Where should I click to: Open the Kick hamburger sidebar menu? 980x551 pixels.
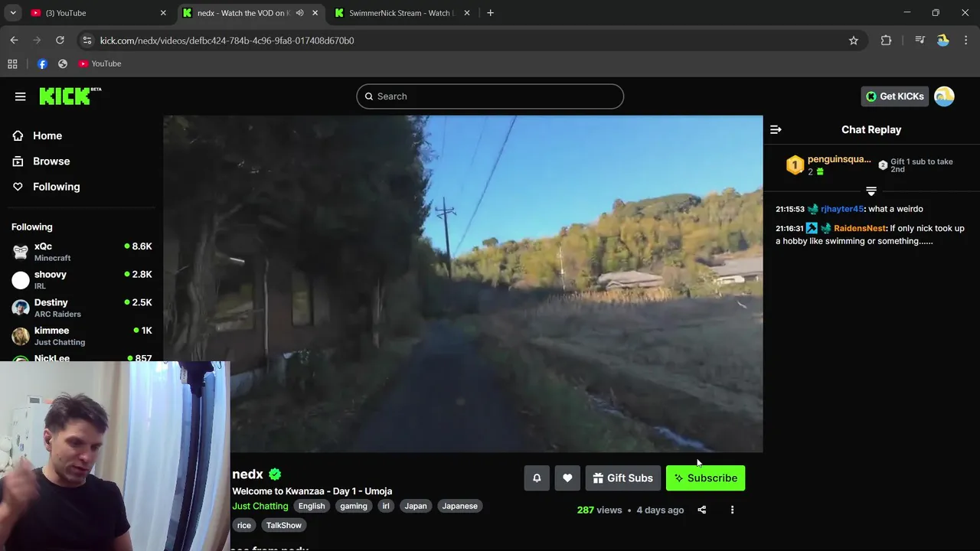(20, 96)
